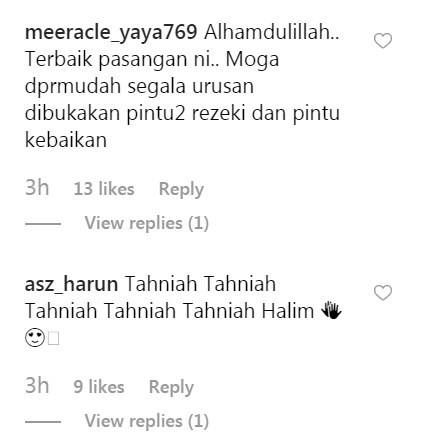Image resolution: width=421 pixels, height=446 pixels.
Task: Open 3h timestamp of meeracle_yaya769 comment
Action: coord(37,187)
